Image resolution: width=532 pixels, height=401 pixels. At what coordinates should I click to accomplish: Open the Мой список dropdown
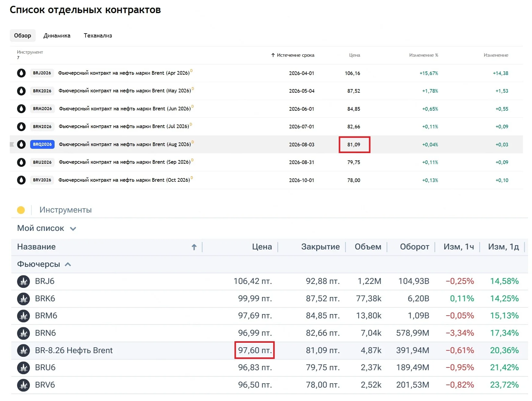(47, 228)
